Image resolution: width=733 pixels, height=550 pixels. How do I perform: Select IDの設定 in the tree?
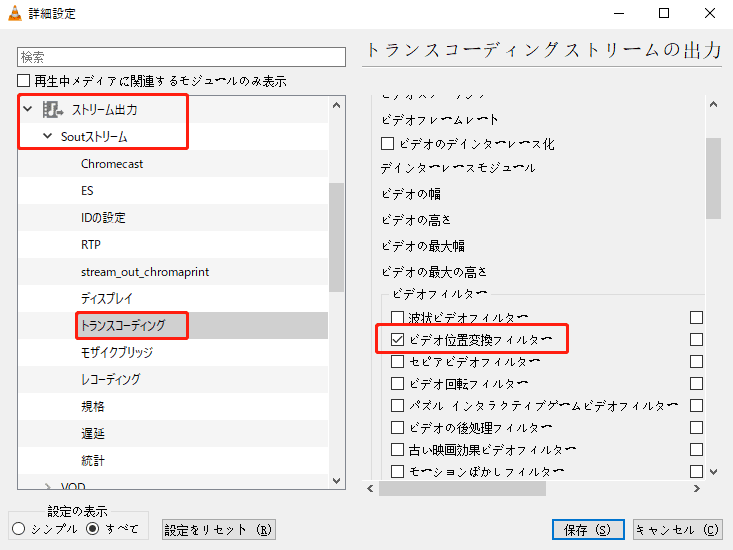pos(103,218)
